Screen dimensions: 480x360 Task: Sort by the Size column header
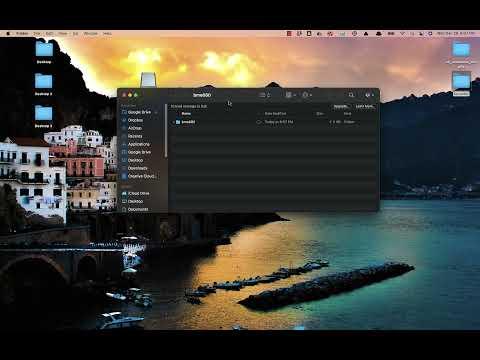(x=319, y=114)
